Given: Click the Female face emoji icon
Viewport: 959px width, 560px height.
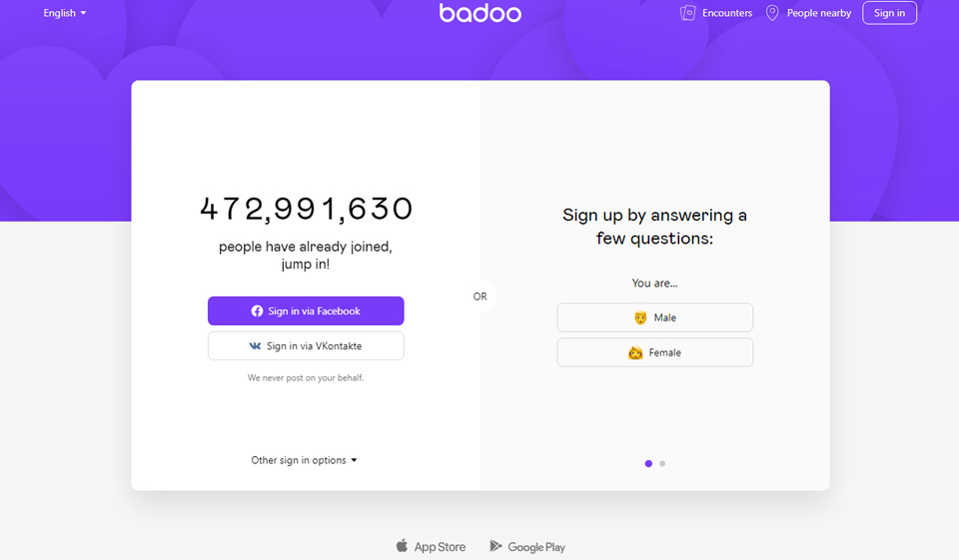Looking at the screenshot, I should [x=635, y=352].
